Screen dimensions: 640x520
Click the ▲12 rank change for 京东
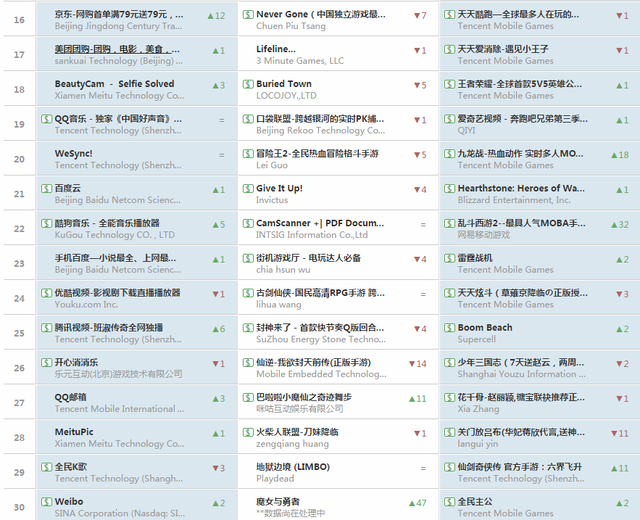click(x=216, y=16)
